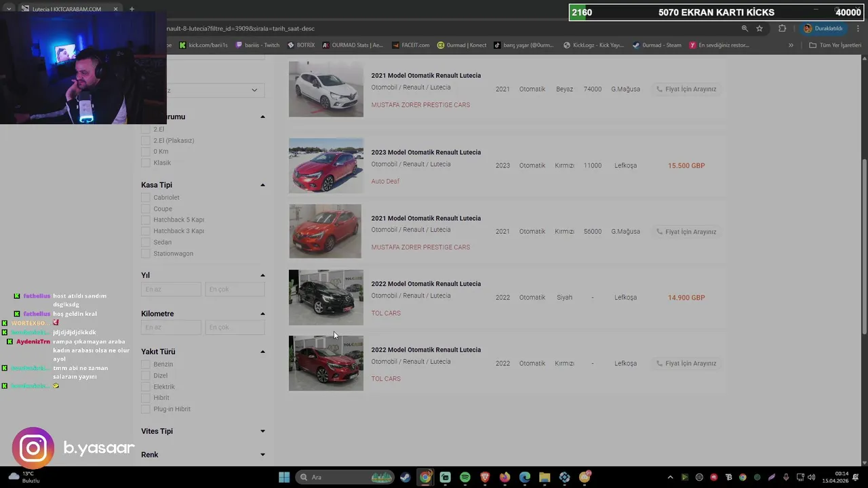This screenshot has width=868, height=488.
Task: Enable the Dizel fuel checkbox
Action: coord(145,375)
